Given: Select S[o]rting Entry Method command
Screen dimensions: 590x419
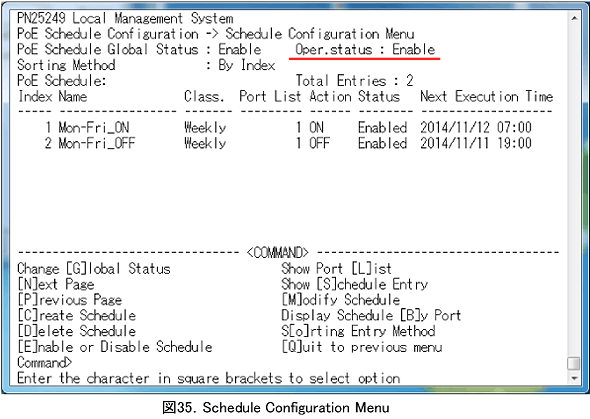Looking at the screenshot, I should point(358,331).
